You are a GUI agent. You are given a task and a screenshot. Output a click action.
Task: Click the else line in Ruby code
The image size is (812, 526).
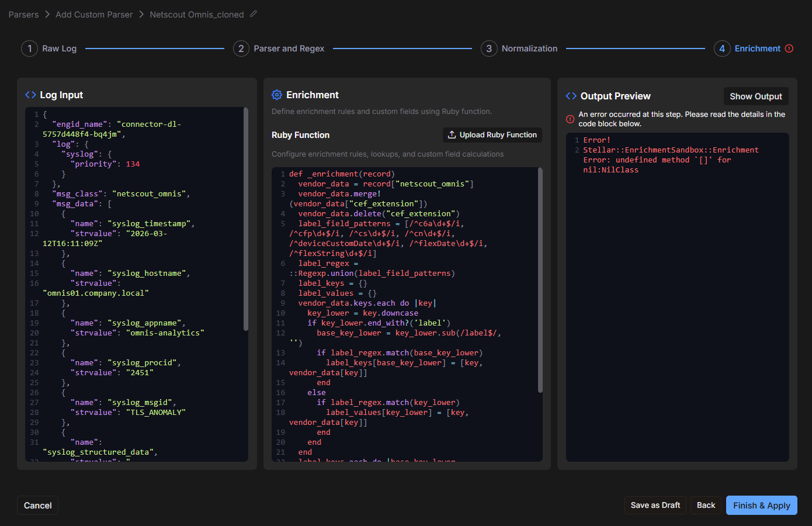tap(317, 392)
